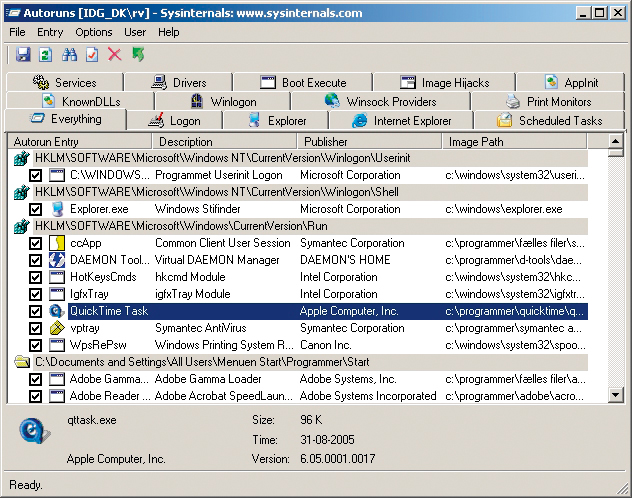Click the scrollbar up arrow
Image resolution: width=632 pixels, height=498 pixels.
(615, 141)
